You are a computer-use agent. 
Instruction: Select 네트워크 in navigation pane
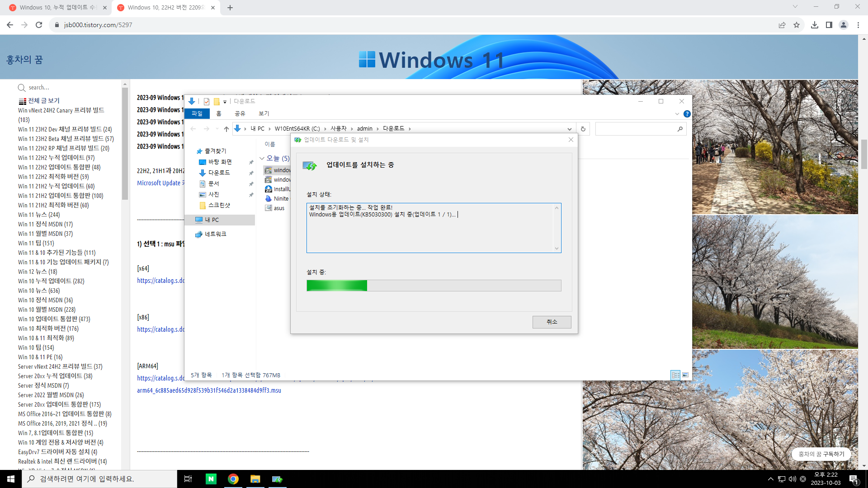click(x=215, y=234)
